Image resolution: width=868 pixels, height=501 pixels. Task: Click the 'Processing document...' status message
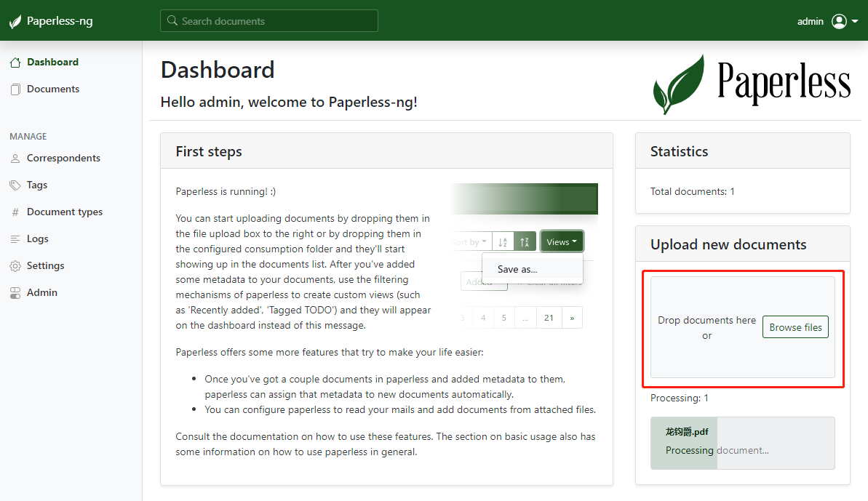(x=717, y=450)
